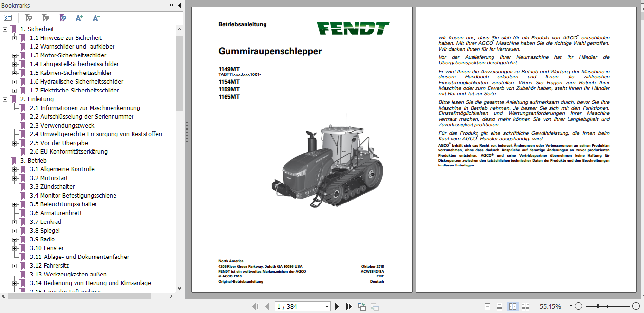Collapse the 3. Betrieb bookmark node

pos(5,160)
